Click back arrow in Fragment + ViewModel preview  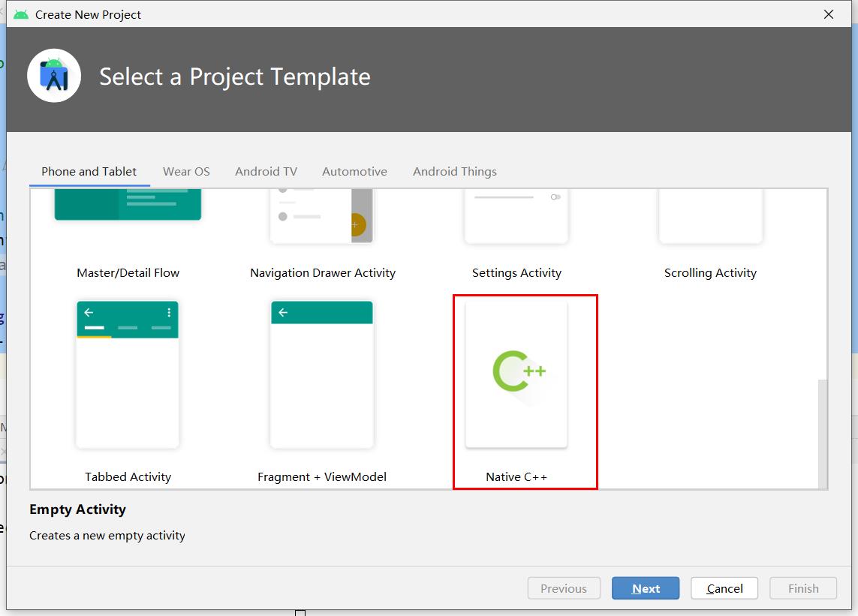(283, 312)
